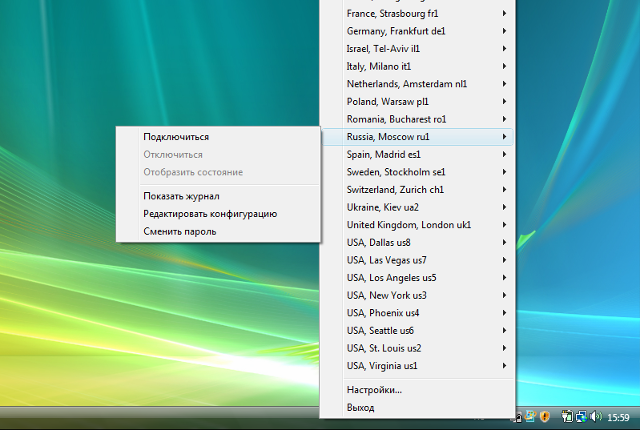Select the USA, Dallas us8 entry

pyautogui.click(x=417, y=242)
